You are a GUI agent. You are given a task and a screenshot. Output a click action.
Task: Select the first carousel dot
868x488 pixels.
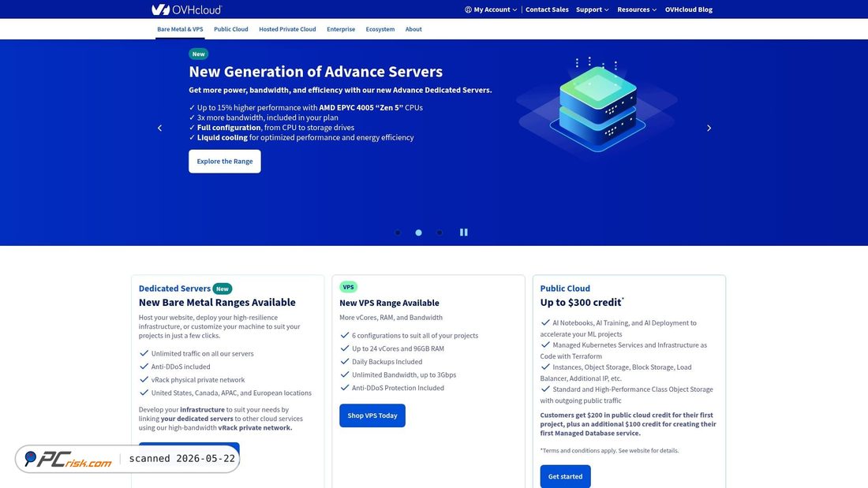click(398, 233)
